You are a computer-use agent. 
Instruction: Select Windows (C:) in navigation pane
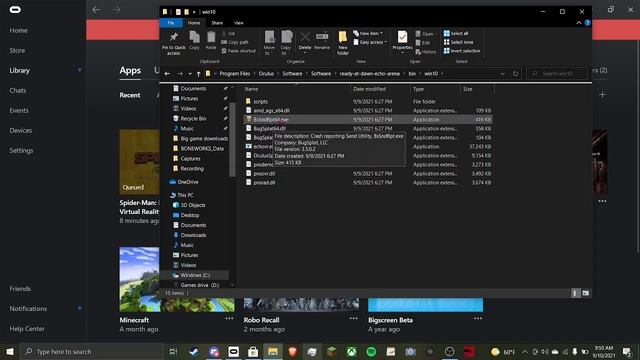click(195, 276)
